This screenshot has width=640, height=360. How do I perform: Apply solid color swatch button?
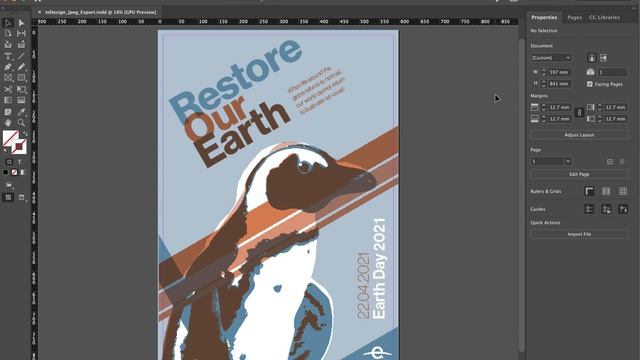point(6,172)
